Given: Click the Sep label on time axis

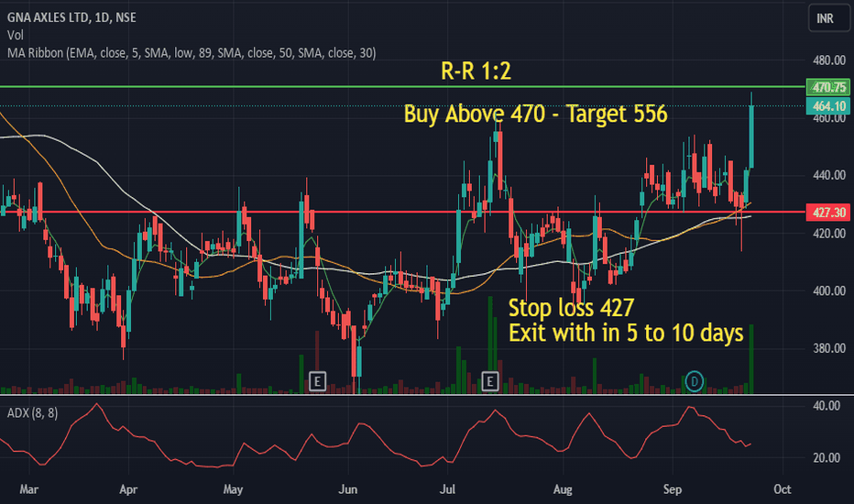Looking at the screenshot, I should tap(673, 489).
